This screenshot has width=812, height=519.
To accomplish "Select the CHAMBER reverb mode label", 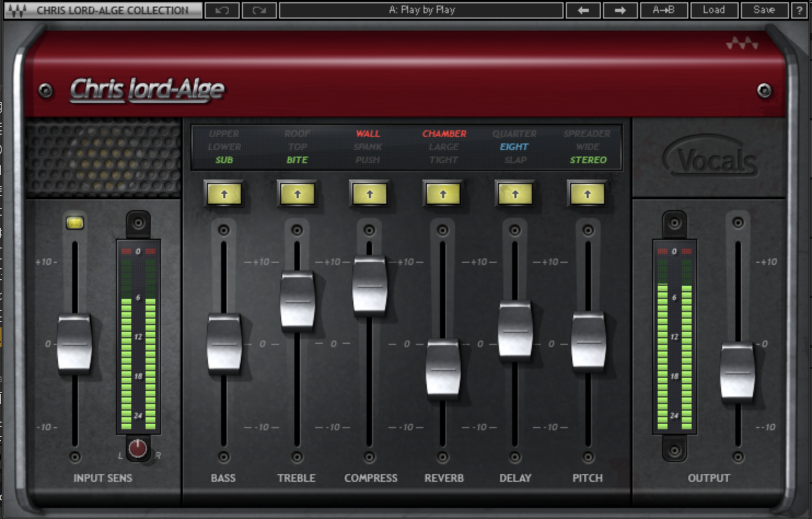I will (444, 134).
